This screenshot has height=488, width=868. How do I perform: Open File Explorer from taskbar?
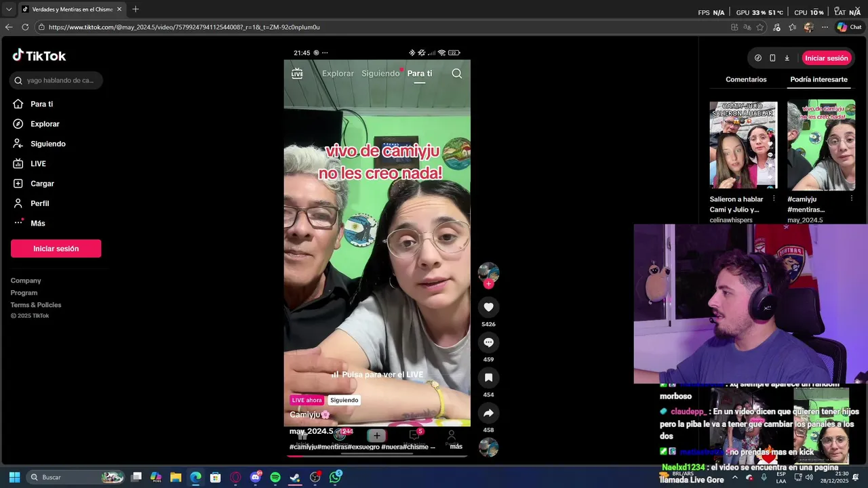pyautogui.click(x=176, y=477)
